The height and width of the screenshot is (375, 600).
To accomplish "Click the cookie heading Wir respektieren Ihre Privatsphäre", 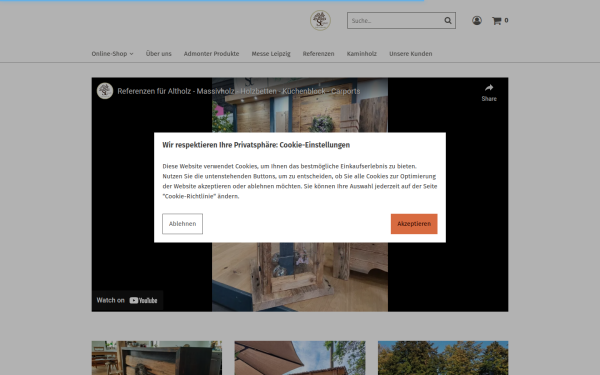I will (x=256, y=145).
